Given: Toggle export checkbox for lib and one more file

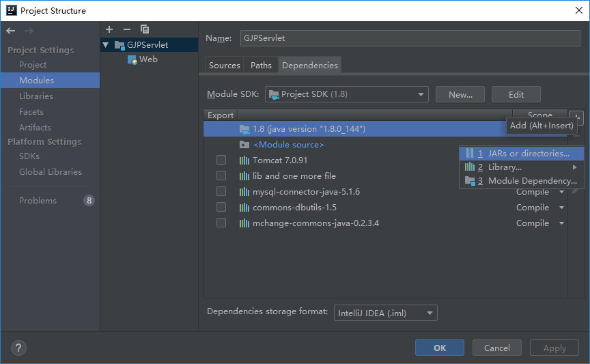Looking at the screenshot, I should point(221,176).
